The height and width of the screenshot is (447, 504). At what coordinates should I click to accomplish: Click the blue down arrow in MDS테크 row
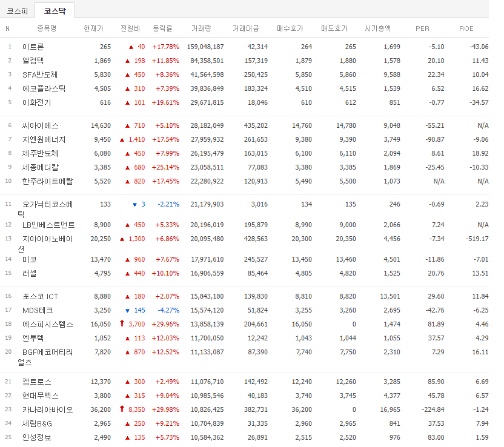pyautogui.click(x=128, y=311)
